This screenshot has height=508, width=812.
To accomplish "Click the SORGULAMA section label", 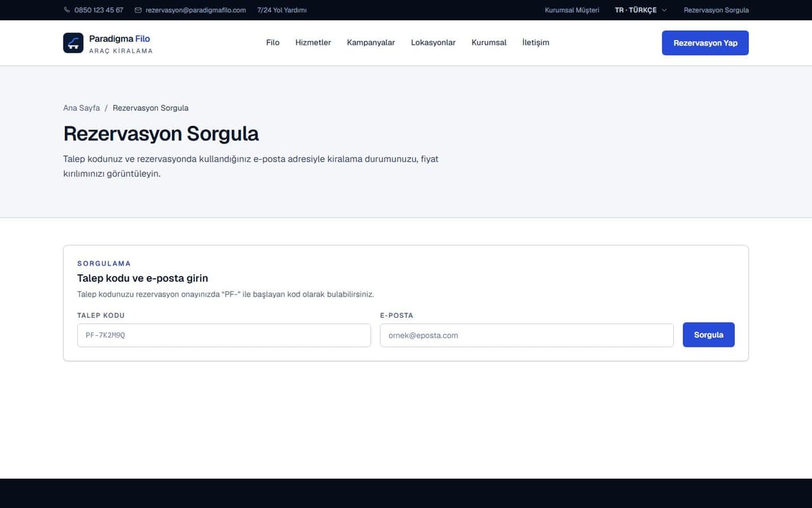I will (x=104, y=263).
